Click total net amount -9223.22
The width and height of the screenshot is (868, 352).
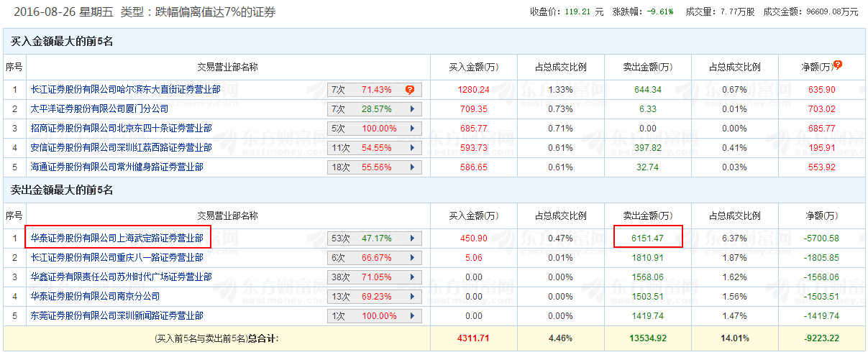coord(821,338)
